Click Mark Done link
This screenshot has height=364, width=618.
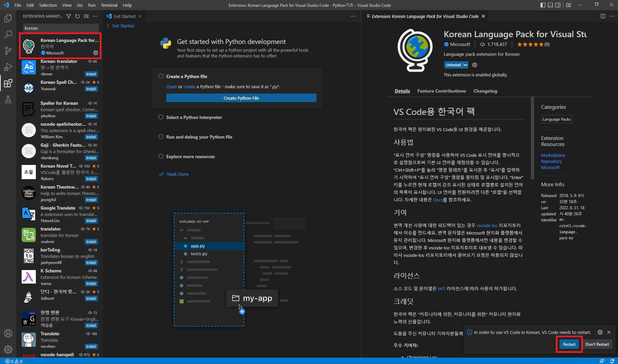tap(178, 174)
